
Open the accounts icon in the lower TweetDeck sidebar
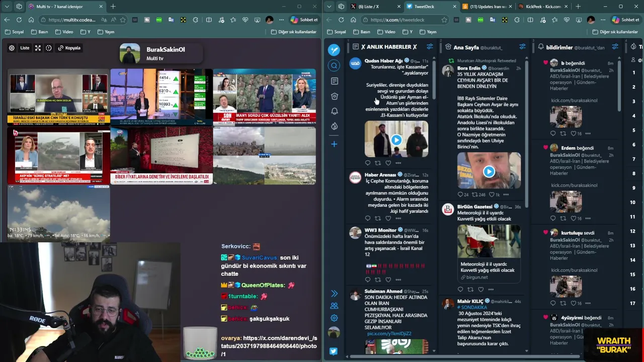coord(334,306)
